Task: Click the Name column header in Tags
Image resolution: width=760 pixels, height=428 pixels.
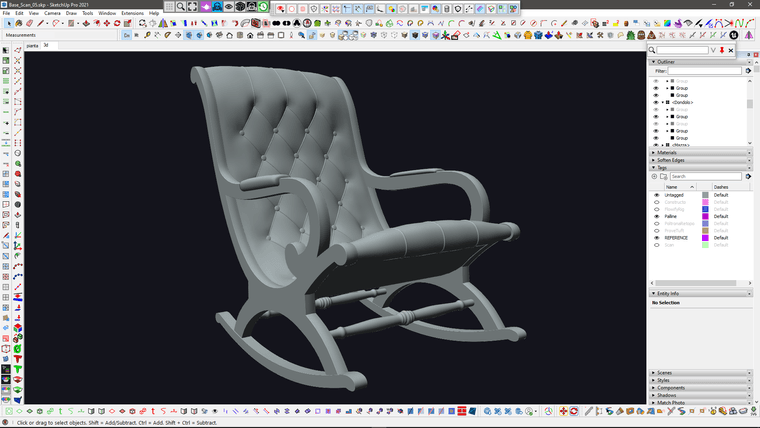Action: click(672, 187)
